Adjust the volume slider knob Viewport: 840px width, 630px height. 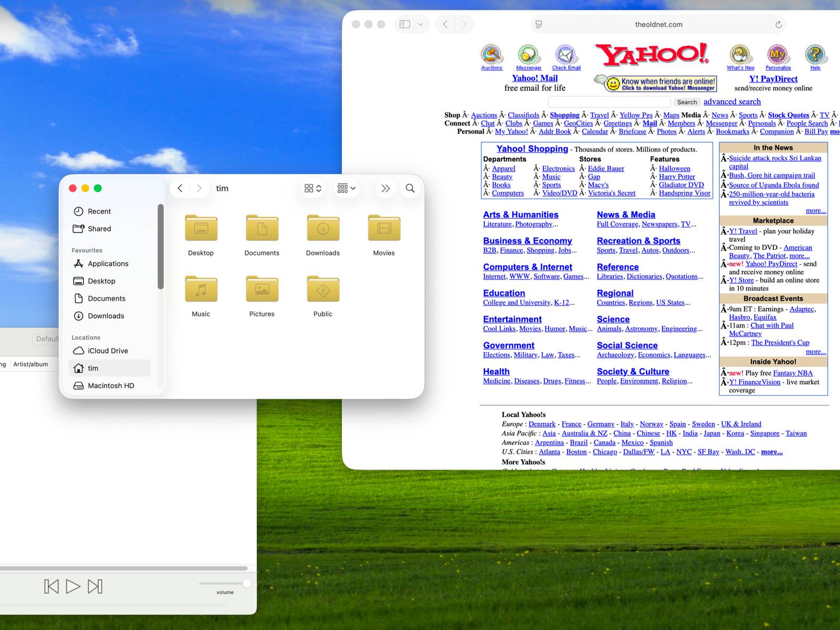pyautogui.click(x=247, y=583)
